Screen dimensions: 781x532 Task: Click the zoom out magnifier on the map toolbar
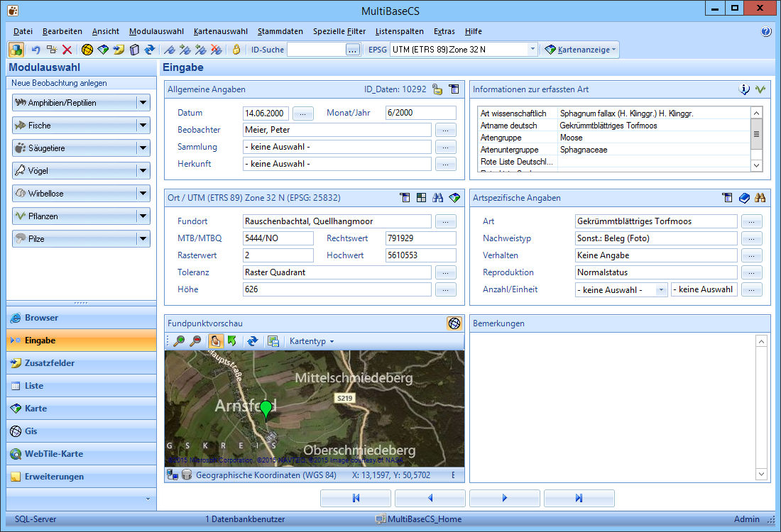pyautogui.click(x=196, y=341)
